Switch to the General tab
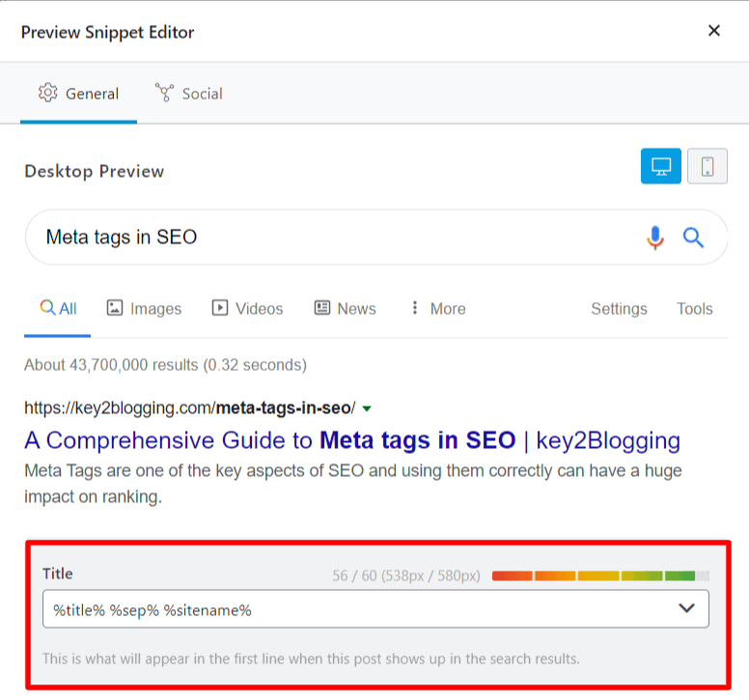 78,94
